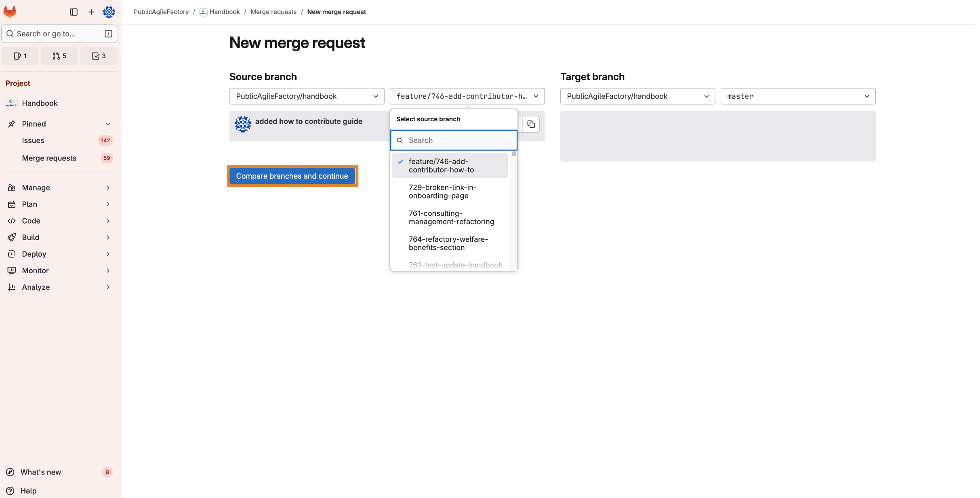The height and width of the screenshot is (498, 980).
Task: Select branch 729-broken-link-in-onboarding-page
Action: pyautogui.click(x=450, y=192)
